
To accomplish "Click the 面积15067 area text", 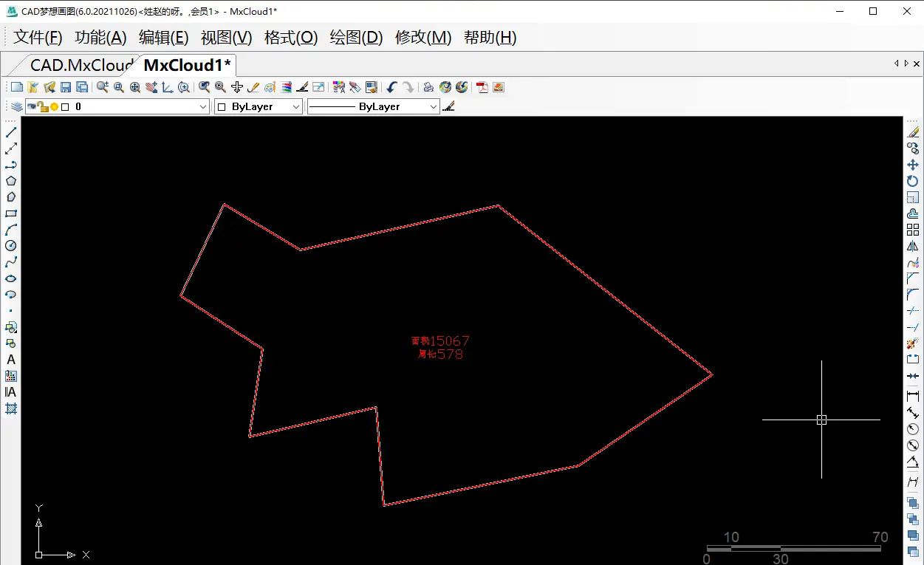I will [440, 340].
